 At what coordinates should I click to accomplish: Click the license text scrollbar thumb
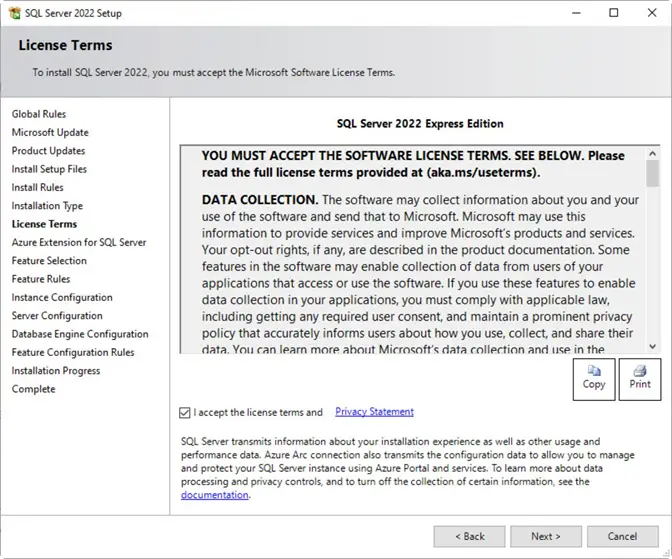click(x=652, y=174)
